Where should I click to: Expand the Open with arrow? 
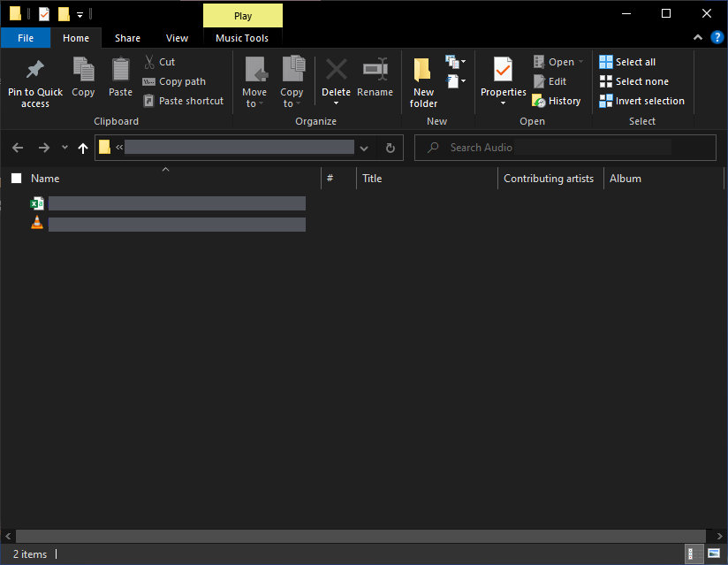point(580,62)
